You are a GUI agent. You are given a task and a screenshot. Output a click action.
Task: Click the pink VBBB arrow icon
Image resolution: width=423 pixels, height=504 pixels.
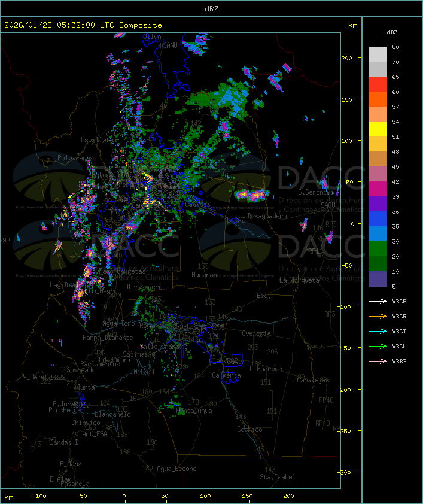click(x=378, y=361)
